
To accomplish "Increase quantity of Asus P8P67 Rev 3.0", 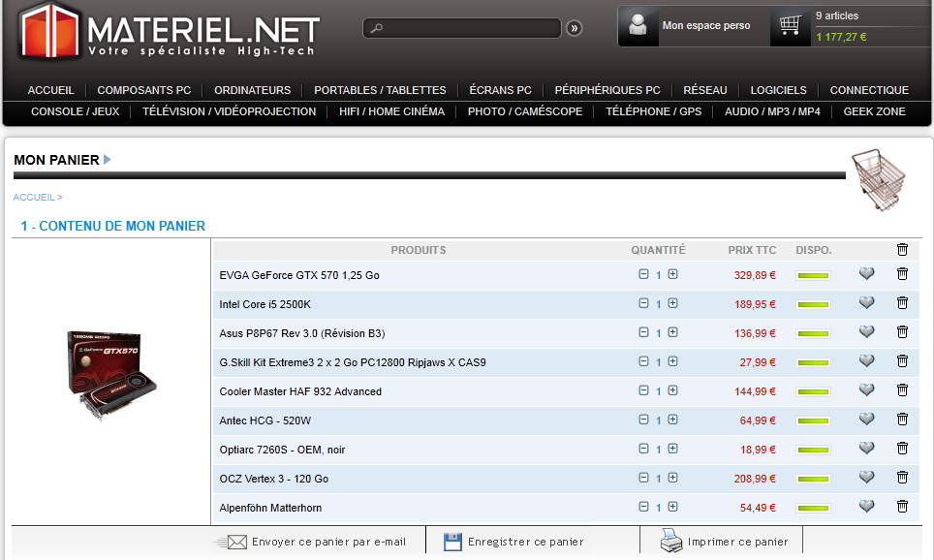I will pyautogui.click(x=672, y=332).
